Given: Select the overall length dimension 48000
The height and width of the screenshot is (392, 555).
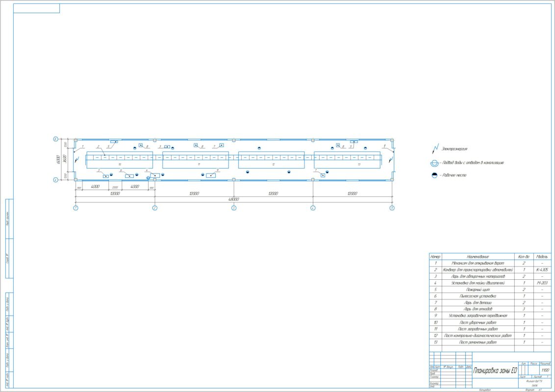Looking at the screenshot, I should pos(233,199).
